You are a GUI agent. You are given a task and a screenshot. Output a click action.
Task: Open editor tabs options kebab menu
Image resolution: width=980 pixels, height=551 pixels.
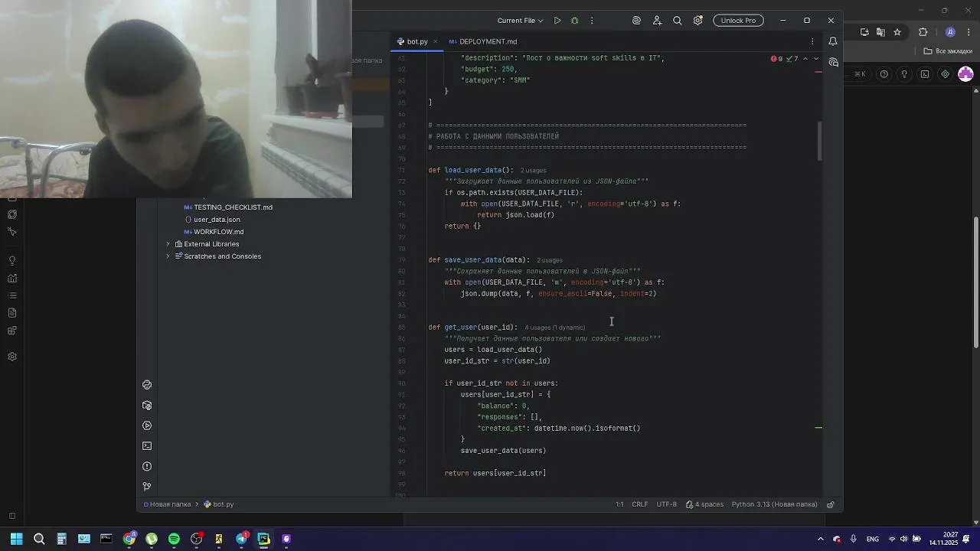click(812, 41)
